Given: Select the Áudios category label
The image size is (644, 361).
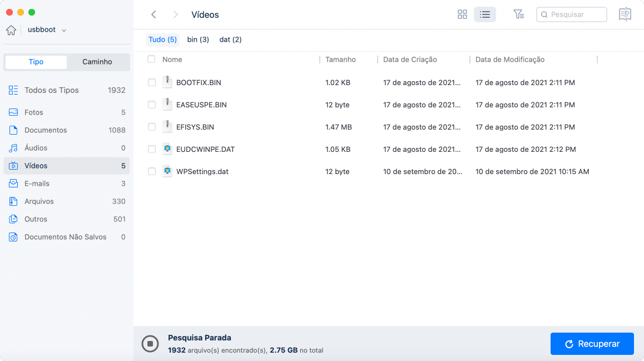Looking at the screenshot, I should [x=36, y=148].
